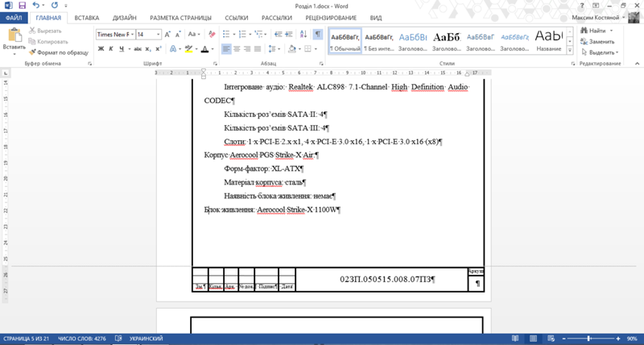
Task: Open the Times New Roman font name dropdown
Action: pyautogui.click(x=133, y=35)
